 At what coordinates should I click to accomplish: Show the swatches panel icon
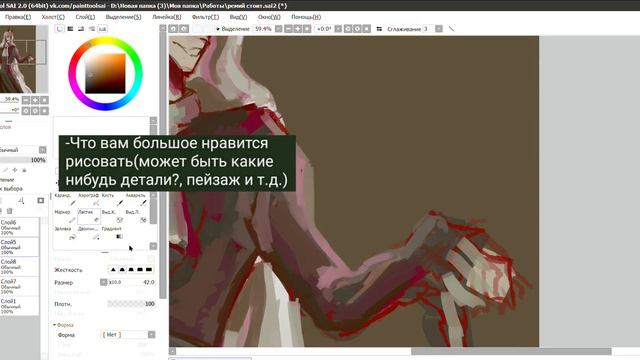click(x=102, y=29)
